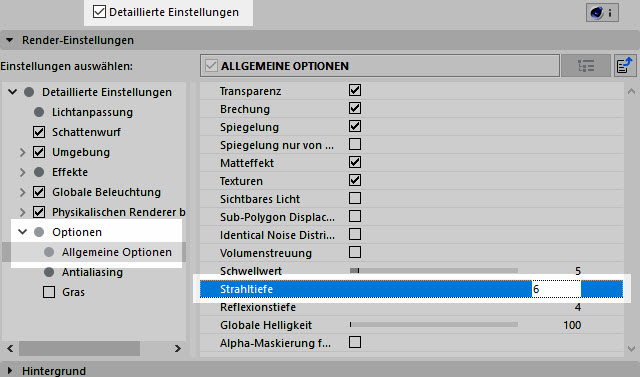Toggle the Matteffekt checkbox

click(355, 162)
